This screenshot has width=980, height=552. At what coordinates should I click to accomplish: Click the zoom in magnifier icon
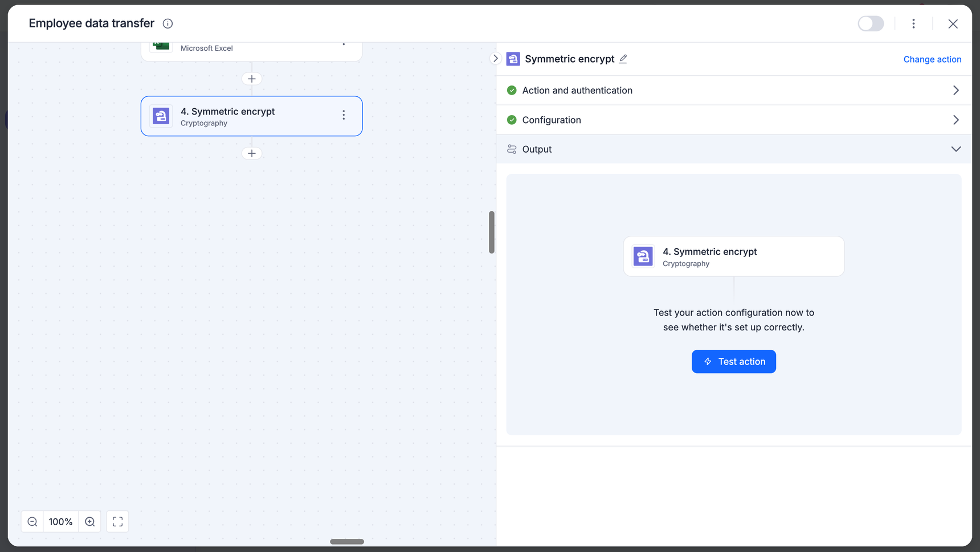90,522
